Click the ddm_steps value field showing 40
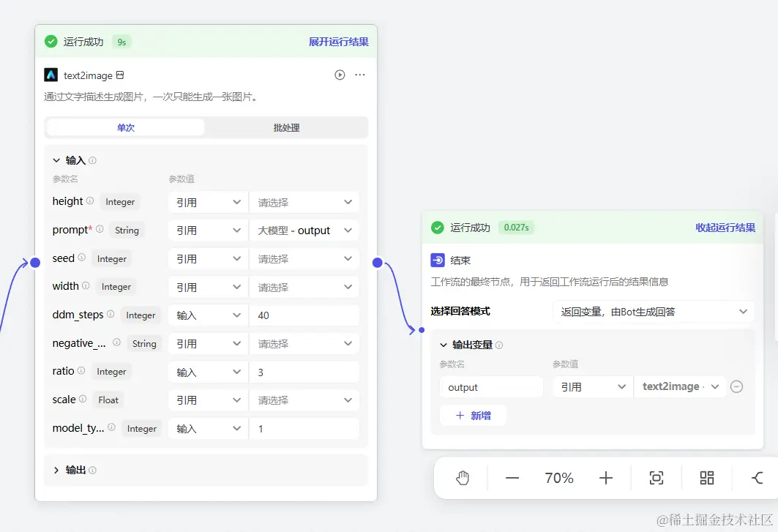The image size is (778, 532). [x=304, y=315]
